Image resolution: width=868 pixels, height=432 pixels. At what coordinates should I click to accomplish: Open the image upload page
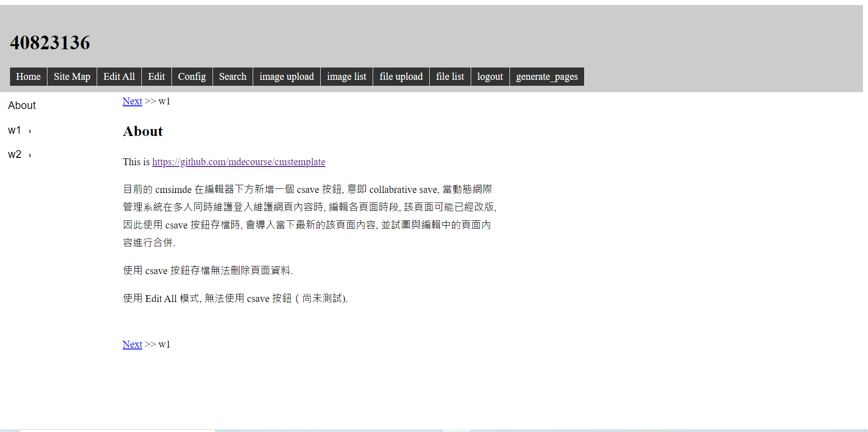tap(287, 77)
